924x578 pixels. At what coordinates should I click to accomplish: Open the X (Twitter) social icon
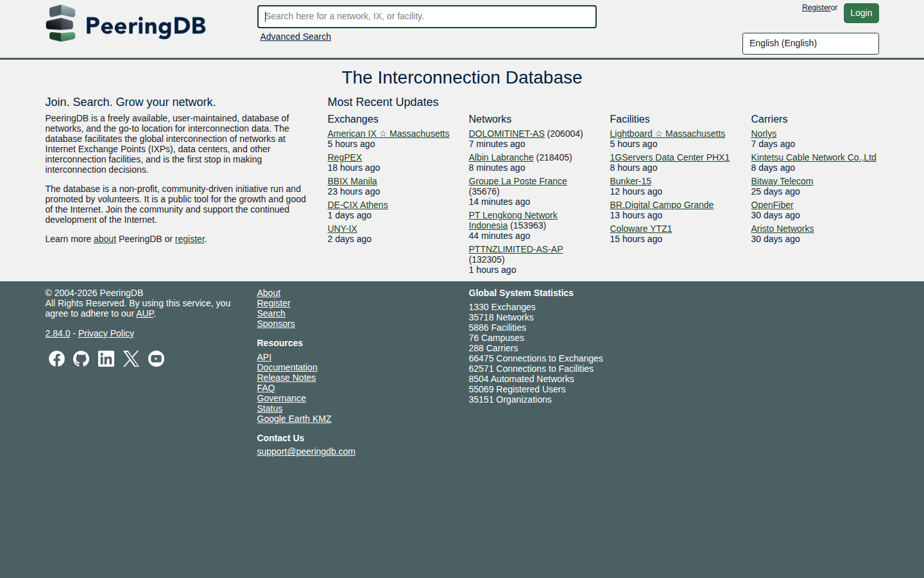132,358
